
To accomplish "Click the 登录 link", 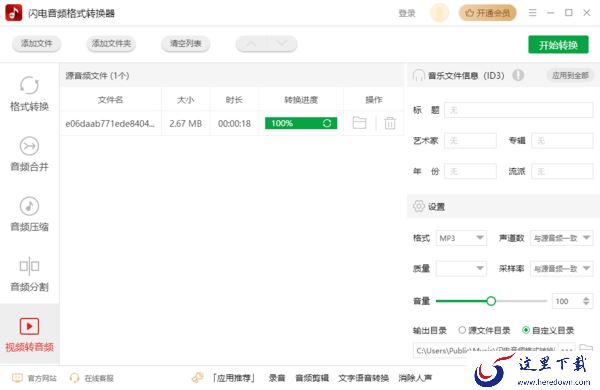I will pyautogui.click(x=407, y=13).
